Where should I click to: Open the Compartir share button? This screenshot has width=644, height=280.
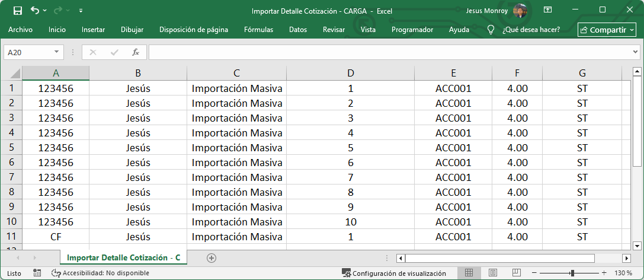(607, 30)
